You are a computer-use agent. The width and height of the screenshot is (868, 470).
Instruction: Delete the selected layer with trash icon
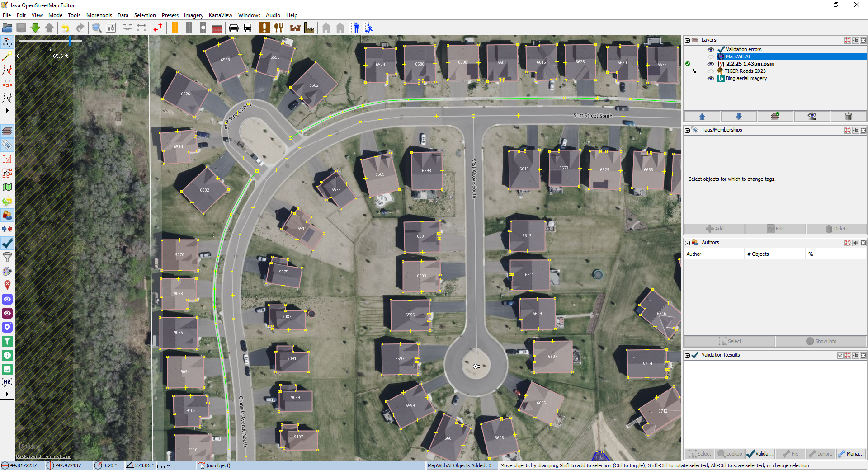point(848,117)
